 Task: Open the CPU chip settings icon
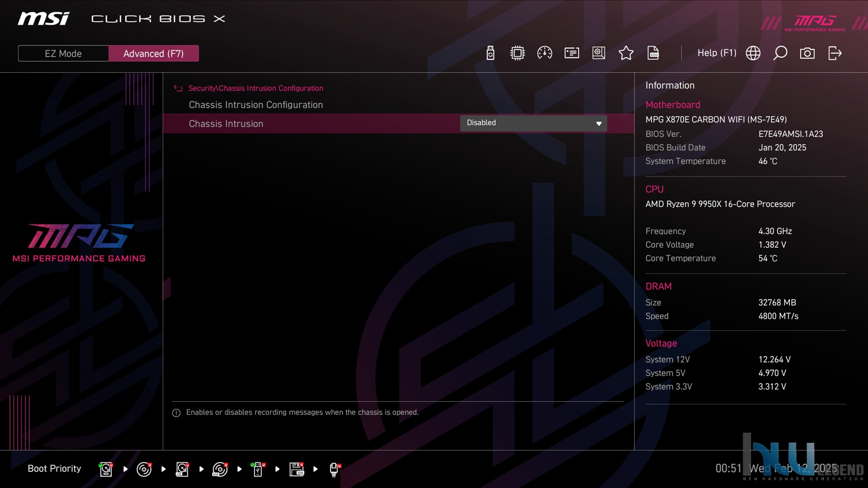(517, 53)
